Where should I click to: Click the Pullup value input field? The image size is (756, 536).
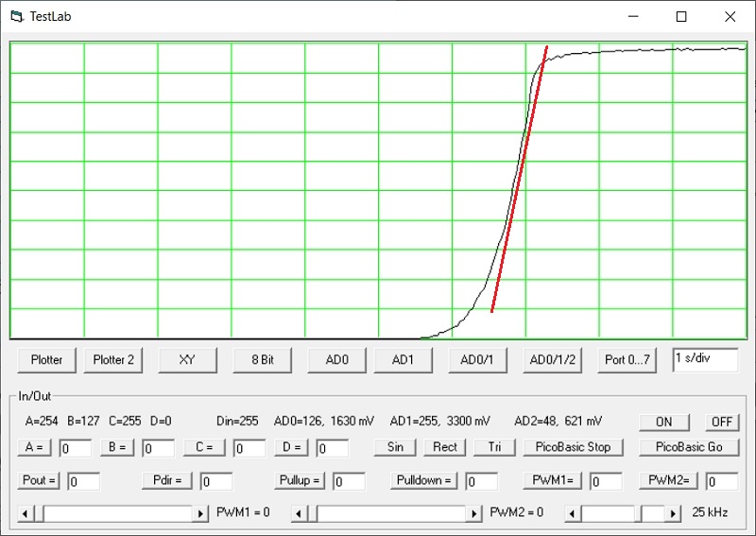pyautogui.click(x=350, y=481)
